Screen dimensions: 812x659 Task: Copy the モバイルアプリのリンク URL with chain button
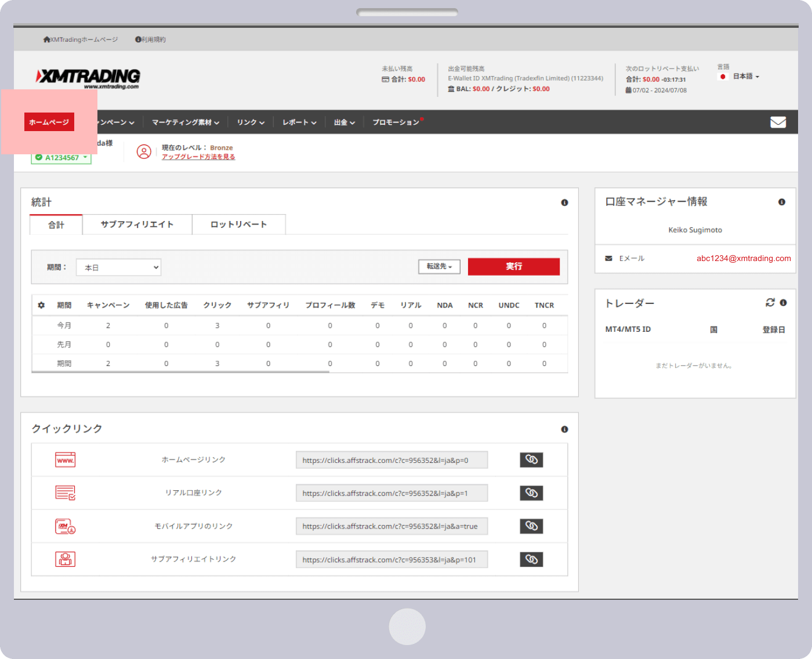(531, 526)
